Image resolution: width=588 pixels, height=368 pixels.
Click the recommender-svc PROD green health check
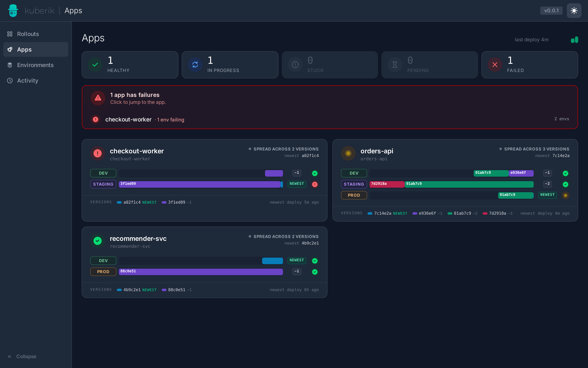[315, 272]
